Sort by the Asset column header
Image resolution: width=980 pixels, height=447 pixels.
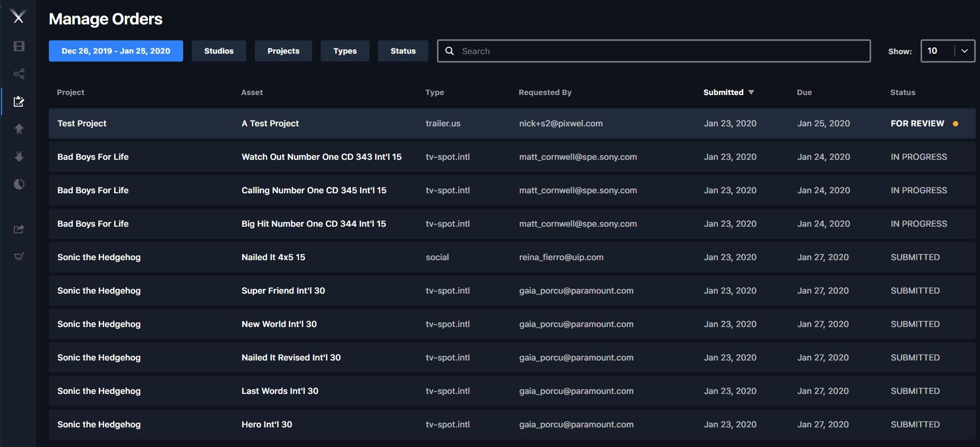[252, 92]
